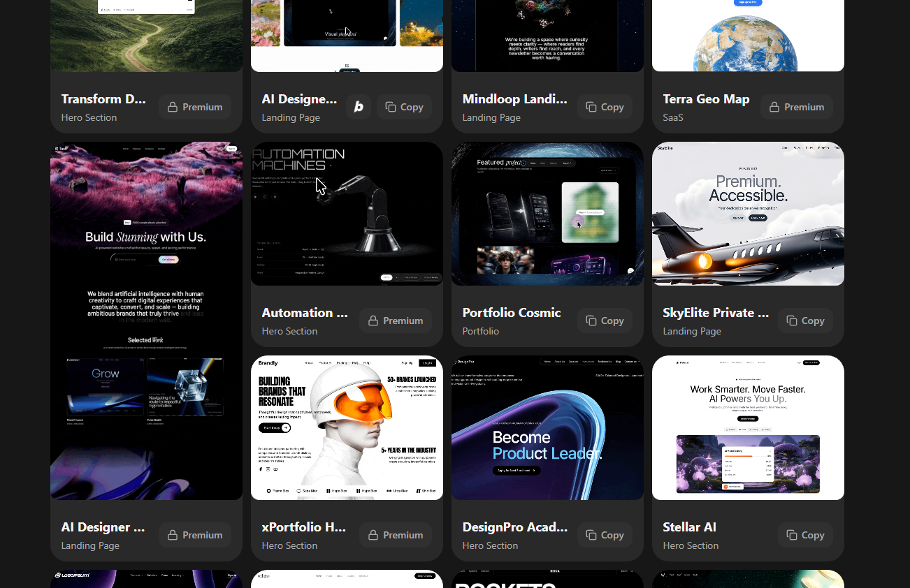Open the Terra Geo Map title link
Image resolution: width=910 pixels, height=588 pixels.
pos(706,99)
